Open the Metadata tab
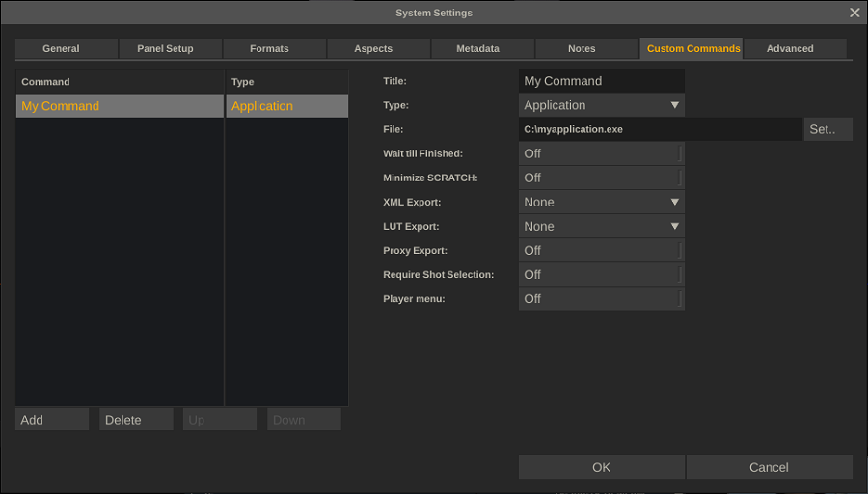 [x=477, y=48]
